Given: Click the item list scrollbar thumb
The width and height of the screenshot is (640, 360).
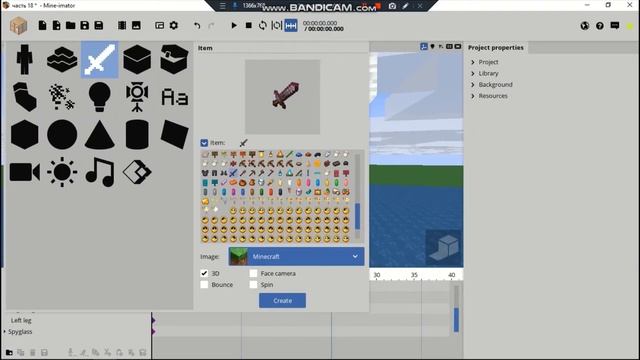Looking at the screenshot, I should (358, 216).
